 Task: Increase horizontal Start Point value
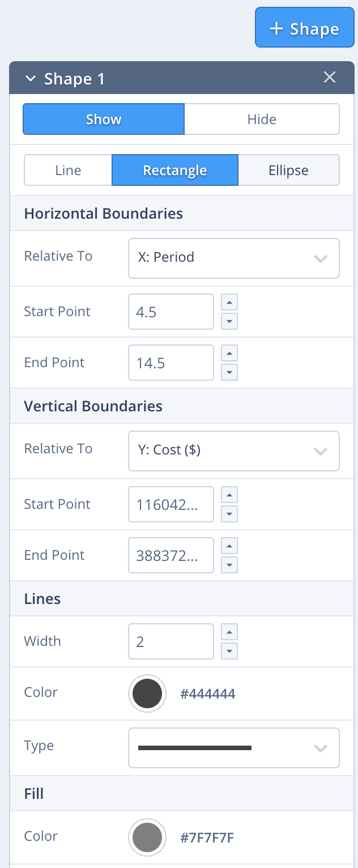point(229,302)
